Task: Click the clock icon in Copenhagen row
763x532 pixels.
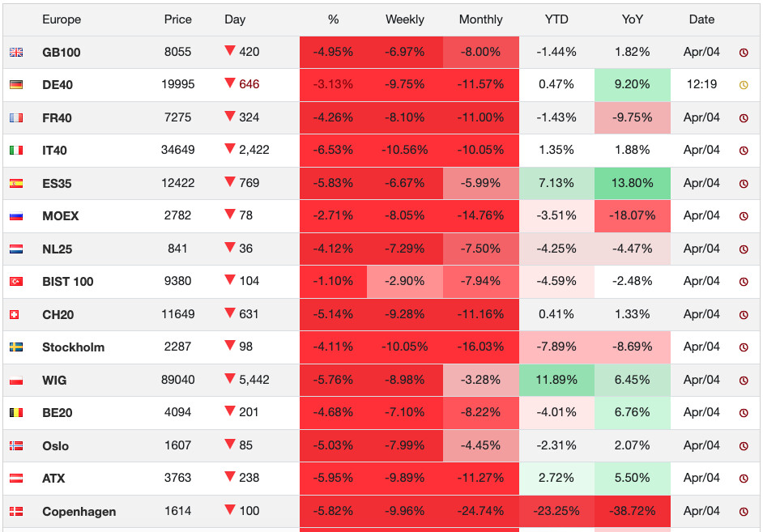Action: pyautogui.click(x=744, y=512)
